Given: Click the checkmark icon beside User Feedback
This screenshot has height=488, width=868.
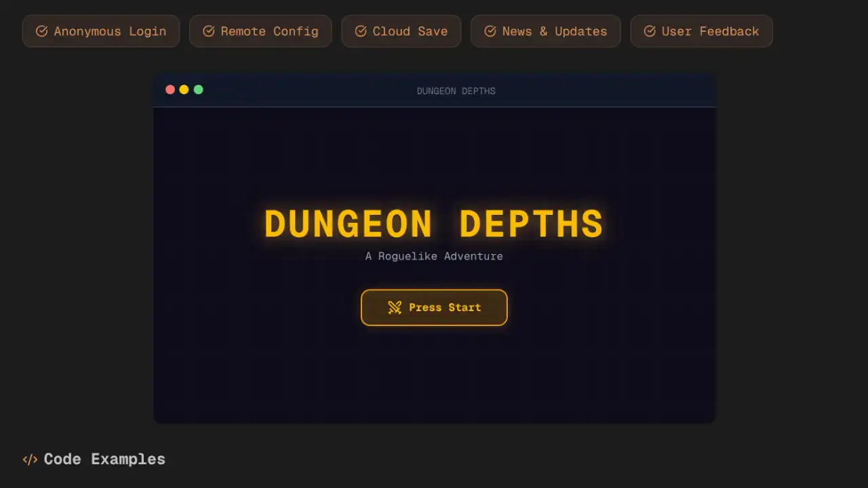Looking at the screenshot, I should pyautogui.click(x=650, y=31).
